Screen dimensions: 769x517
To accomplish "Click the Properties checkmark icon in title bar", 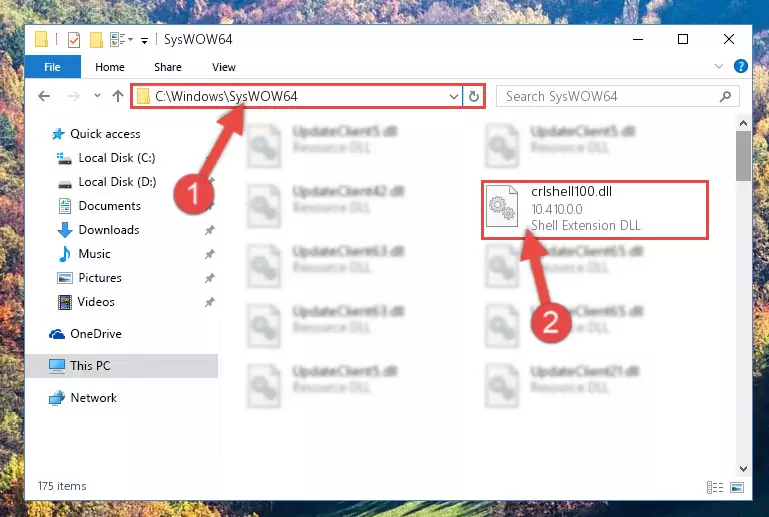I will tap(74, 39).
